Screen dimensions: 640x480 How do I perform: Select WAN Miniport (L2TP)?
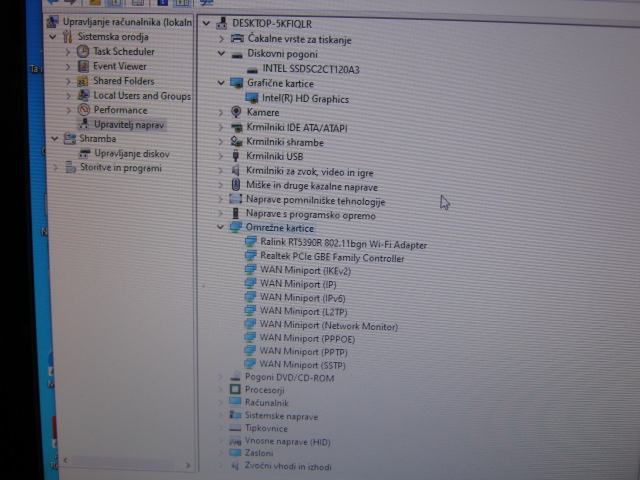tap(303, 311)
